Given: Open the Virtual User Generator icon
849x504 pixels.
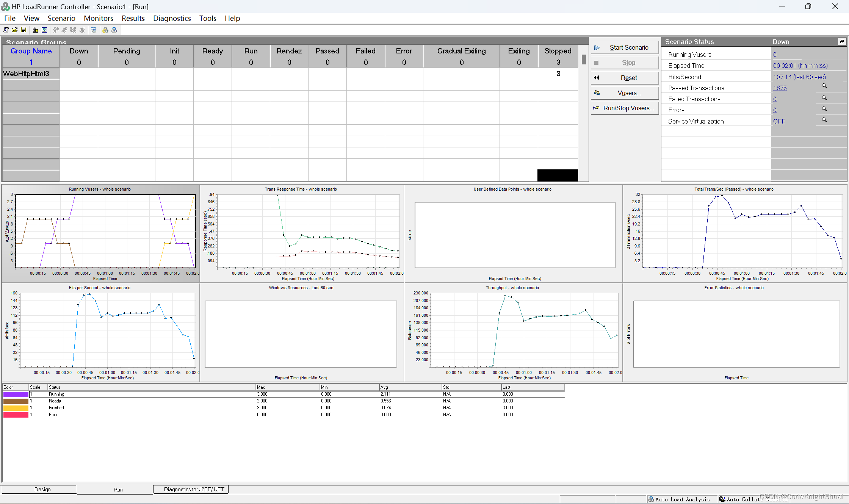Looking at the screenshot, I should pyautogui.click(x=44, y=30).
